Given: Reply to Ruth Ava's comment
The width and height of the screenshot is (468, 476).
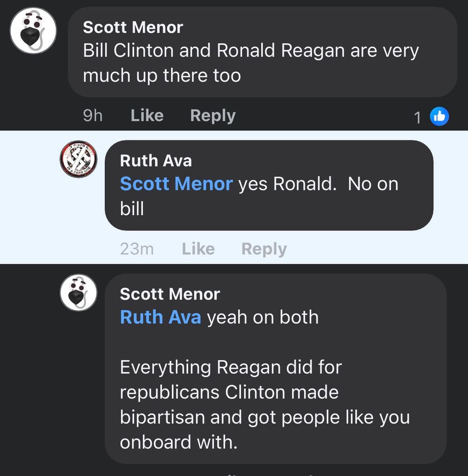Looking at the screenshot, I should [263, 248].
